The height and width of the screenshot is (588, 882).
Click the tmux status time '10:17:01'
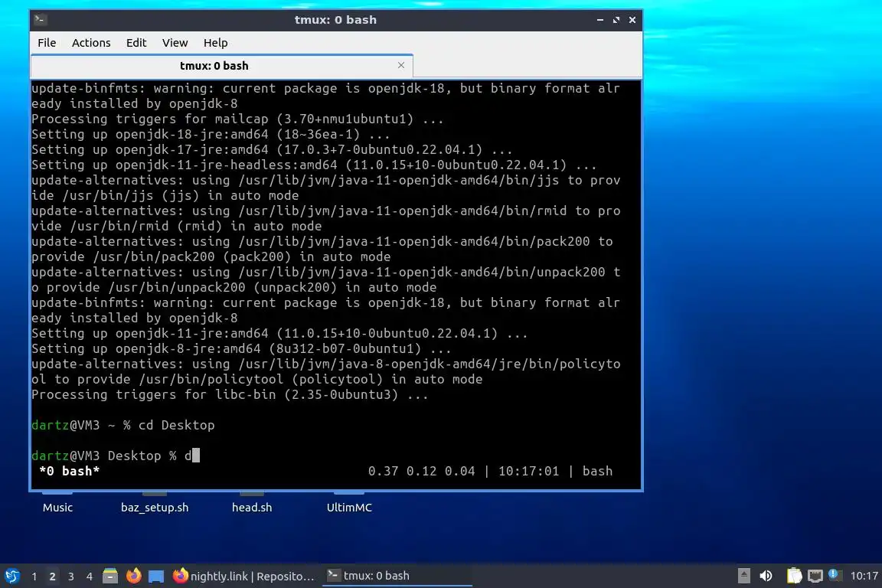[529, 471]
